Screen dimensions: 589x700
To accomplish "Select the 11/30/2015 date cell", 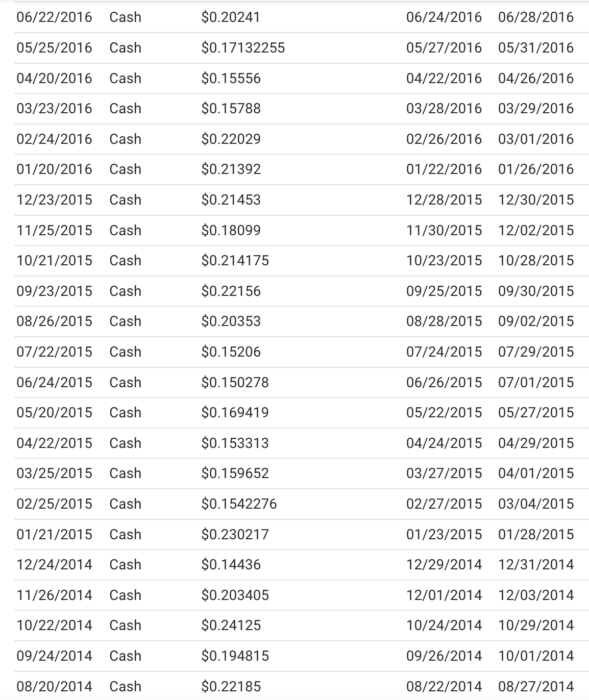I will [x=444, y=231].
